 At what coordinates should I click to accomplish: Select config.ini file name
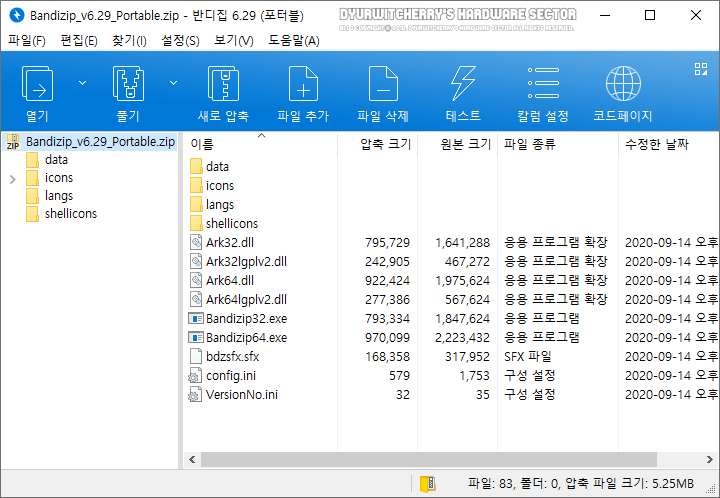(x=231, y=376)
